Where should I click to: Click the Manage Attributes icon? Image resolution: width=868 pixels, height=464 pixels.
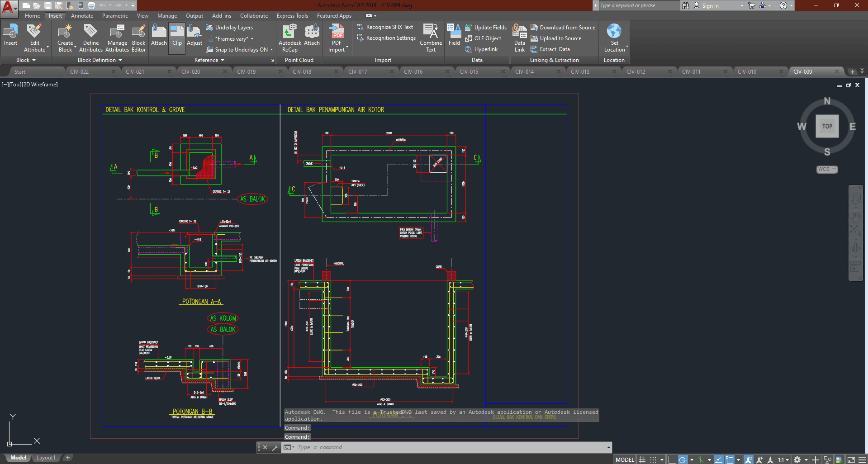117,38
